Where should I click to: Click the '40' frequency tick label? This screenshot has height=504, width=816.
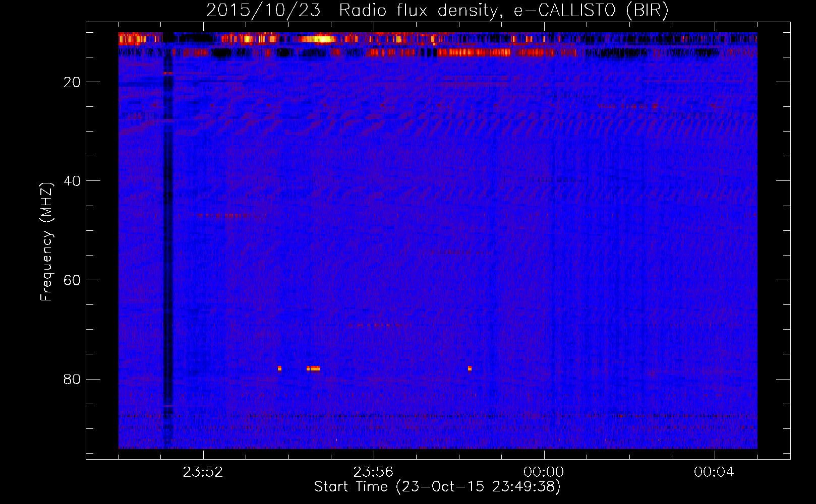point(72,181)
